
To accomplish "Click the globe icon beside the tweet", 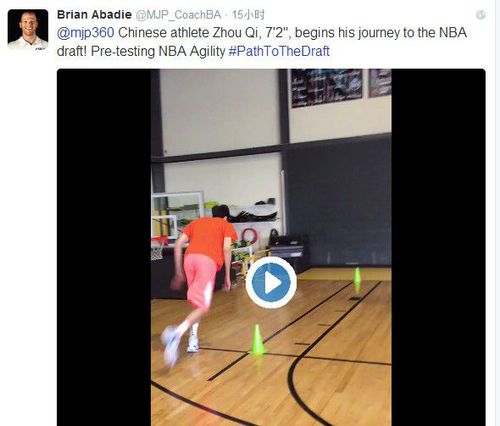I will (480, 15).
